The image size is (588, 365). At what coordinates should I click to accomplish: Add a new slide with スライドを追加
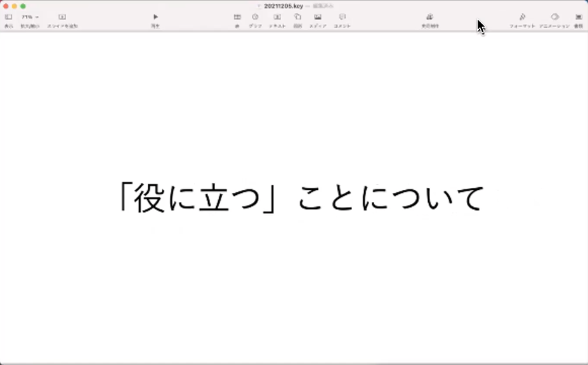point(62,21)
